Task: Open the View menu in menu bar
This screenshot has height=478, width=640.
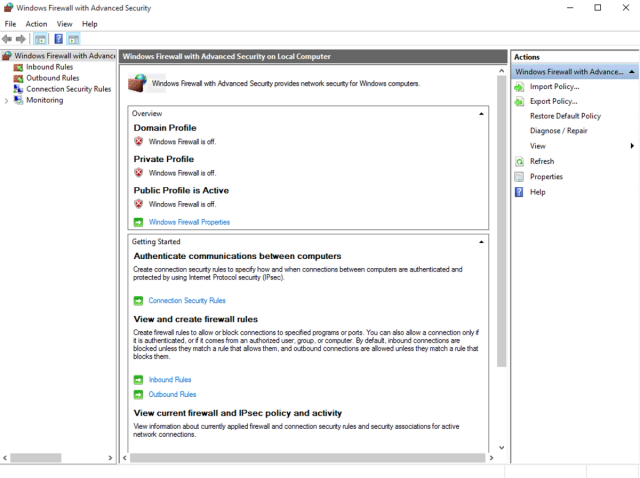Action: coord(64,24)
